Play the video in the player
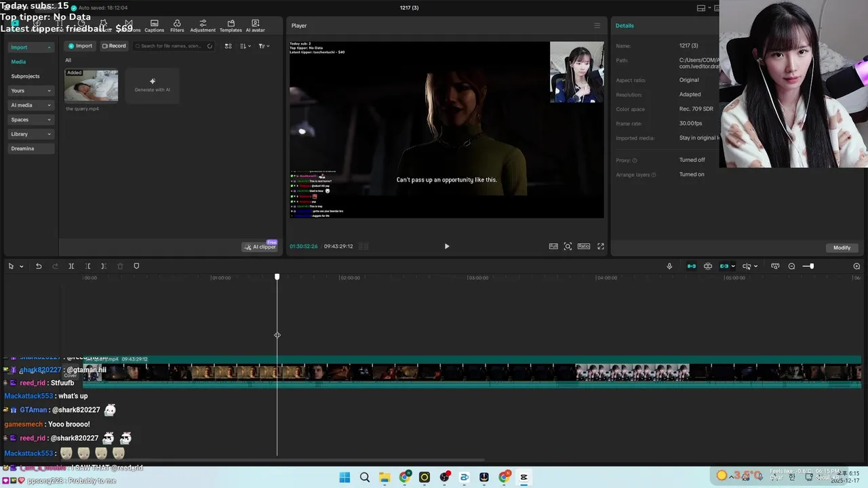The height and width of the screenshot is (488, 868). click(x=446, y=246)
